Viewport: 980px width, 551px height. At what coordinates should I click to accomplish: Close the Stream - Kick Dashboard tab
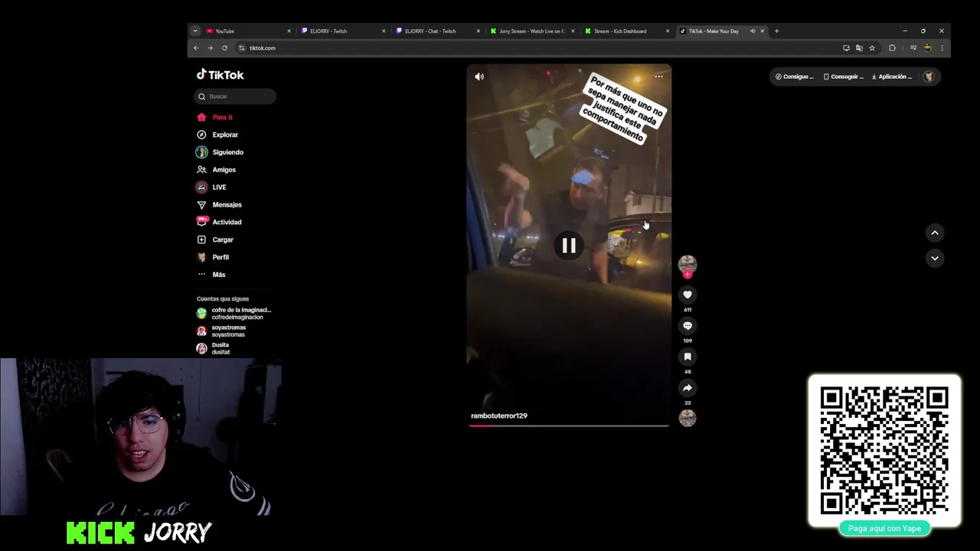coord(668,31)
